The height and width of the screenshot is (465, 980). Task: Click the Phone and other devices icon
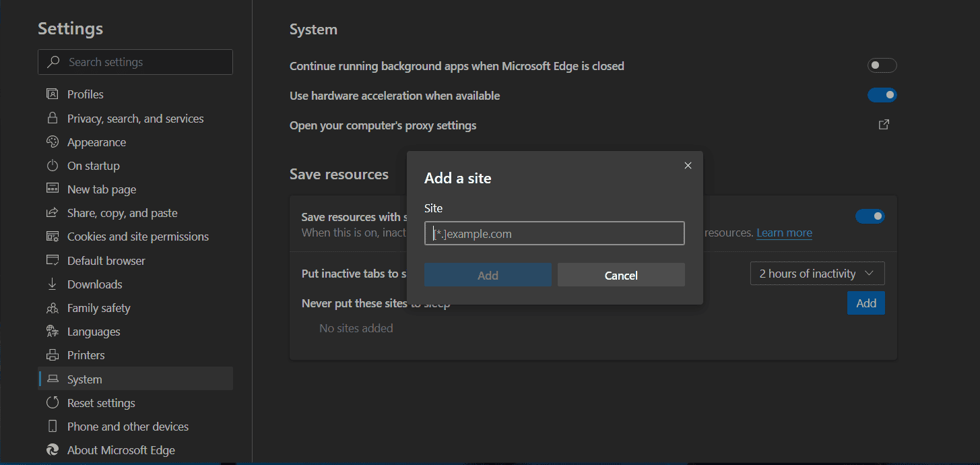click(x=53, y=426)
